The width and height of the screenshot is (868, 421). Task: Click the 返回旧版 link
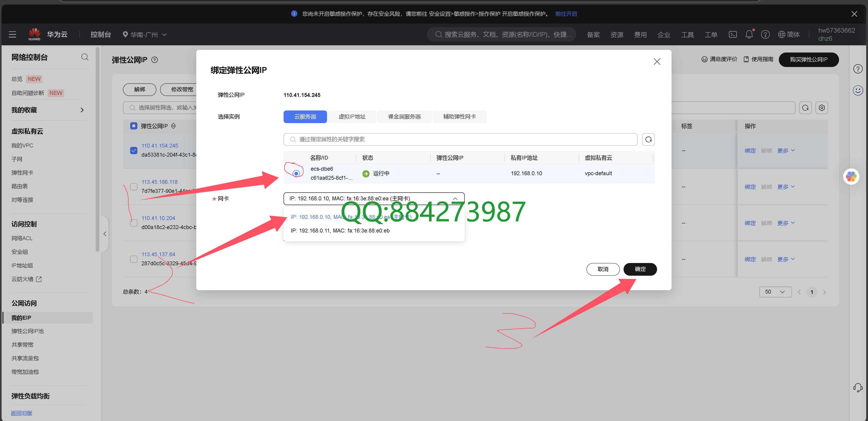click(x=21, y=413)
